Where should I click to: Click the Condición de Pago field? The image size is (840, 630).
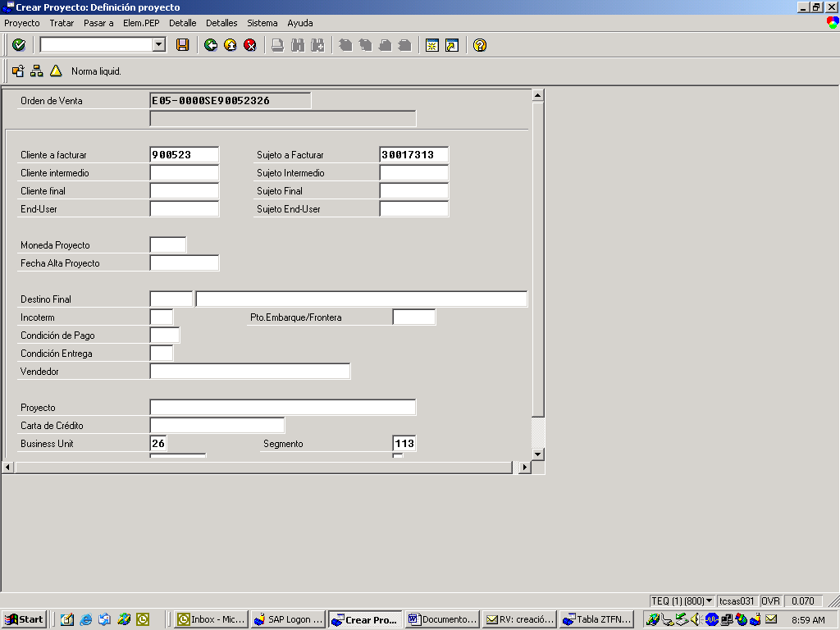(165, 336)
